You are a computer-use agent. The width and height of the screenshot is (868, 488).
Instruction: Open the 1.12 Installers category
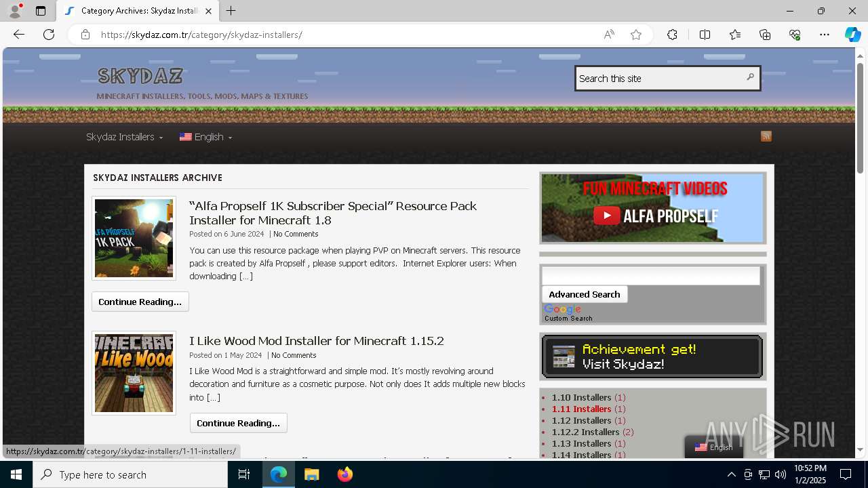(581, 420)
